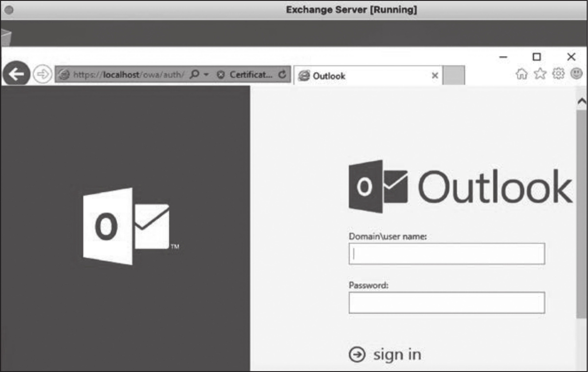Click the magnifier search icon in address bar

pos(194,75)
